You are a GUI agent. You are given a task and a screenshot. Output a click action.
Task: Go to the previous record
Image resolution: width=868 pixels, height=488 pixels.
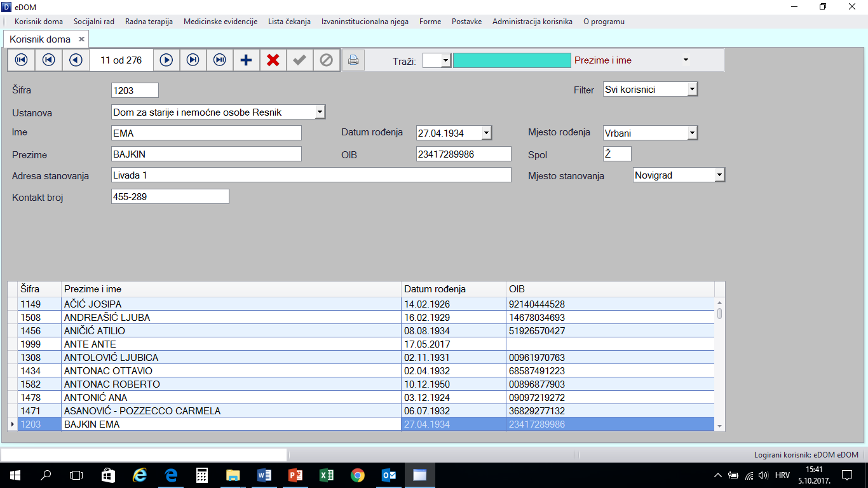pyautogui.click(x=76, y=60)
